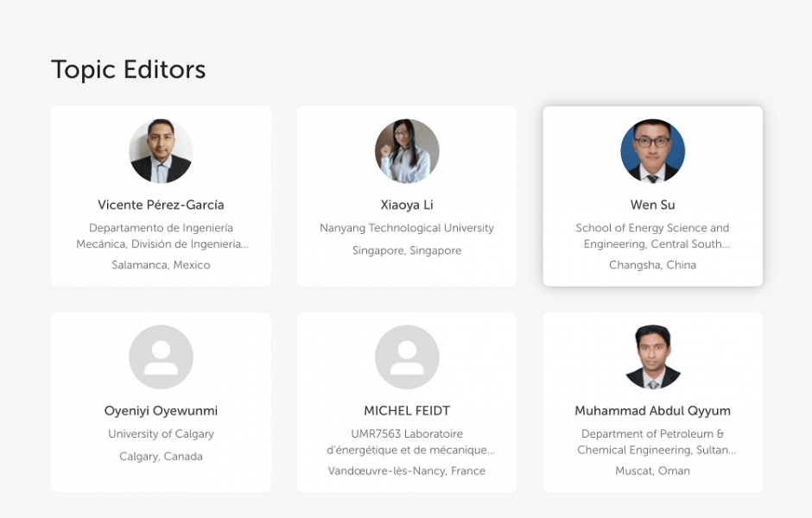The image size is (812, 518).
Task: Click Muhammad Abdul Qyyum's profile photo
Action: click(x=652, y=357)
